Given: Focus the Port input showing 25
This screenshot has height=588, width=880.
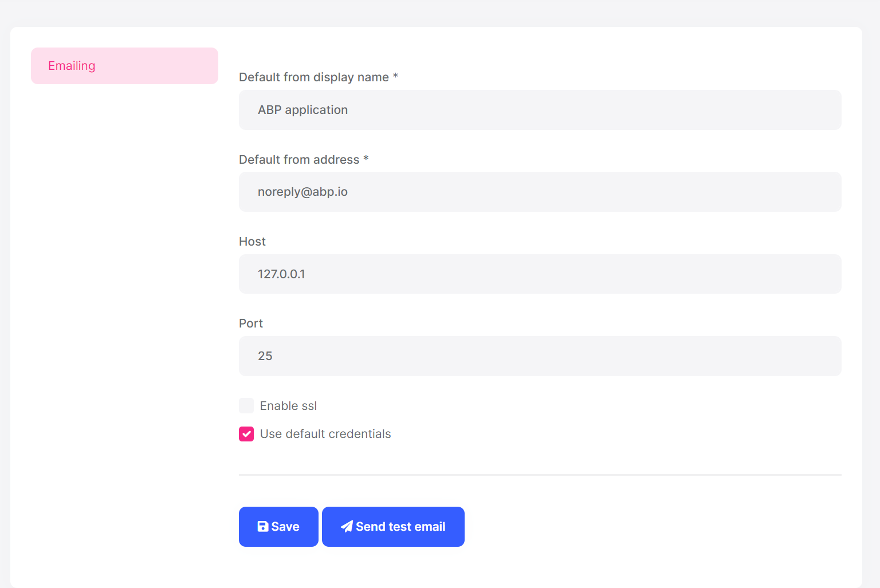Looking at the screenshot, I should point(539,356).
